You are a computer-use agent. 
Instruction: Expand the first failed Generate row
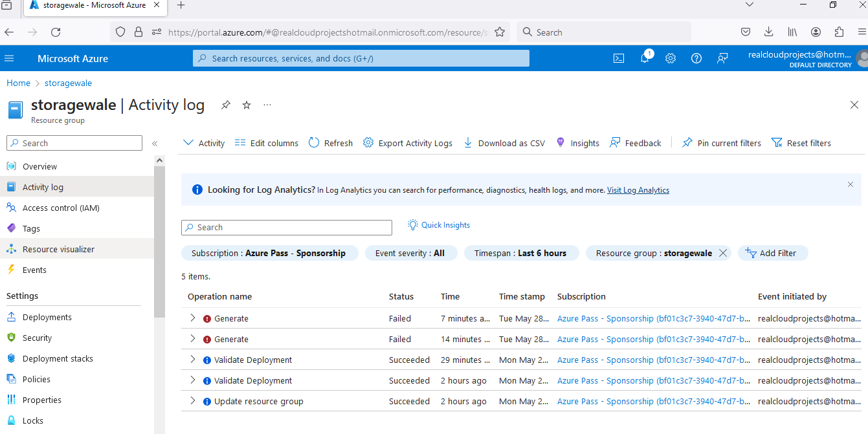[192, 318]
